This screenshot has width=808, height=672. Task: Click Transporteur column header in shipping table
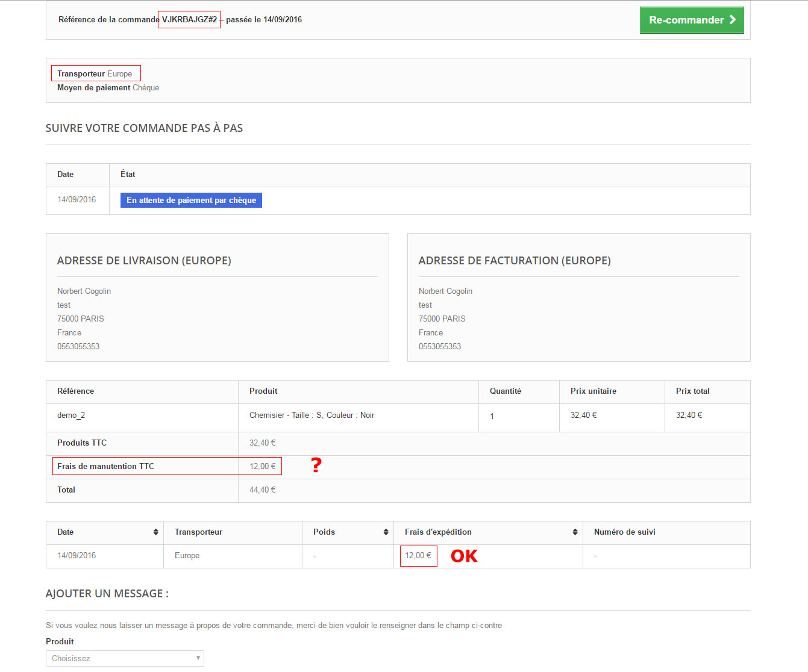click(x=198, y=532)
